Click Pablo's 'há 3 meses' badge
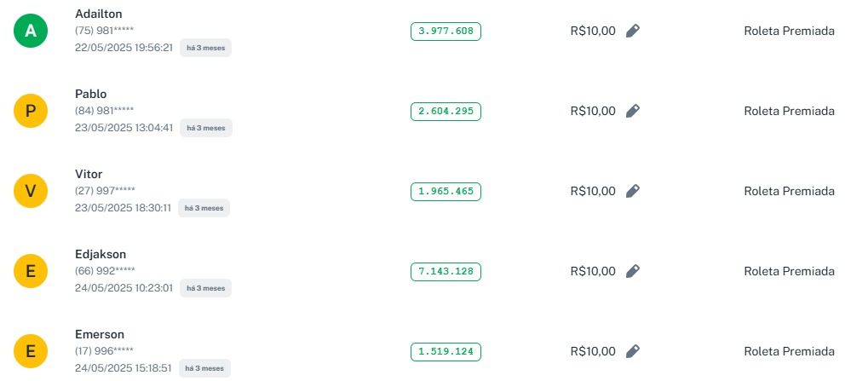868x381 pixels. click(x=205, y=128)
